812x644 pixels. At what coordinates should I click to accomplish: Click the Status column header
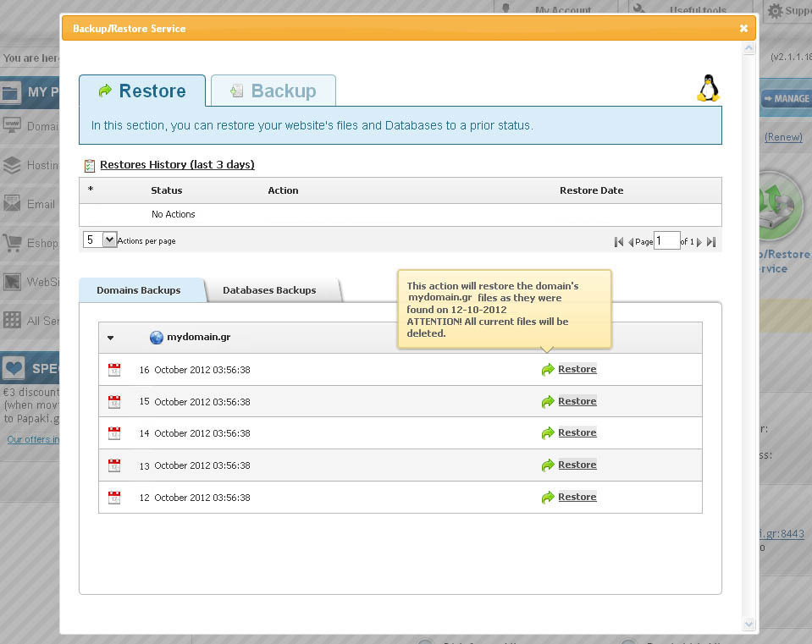167,190
